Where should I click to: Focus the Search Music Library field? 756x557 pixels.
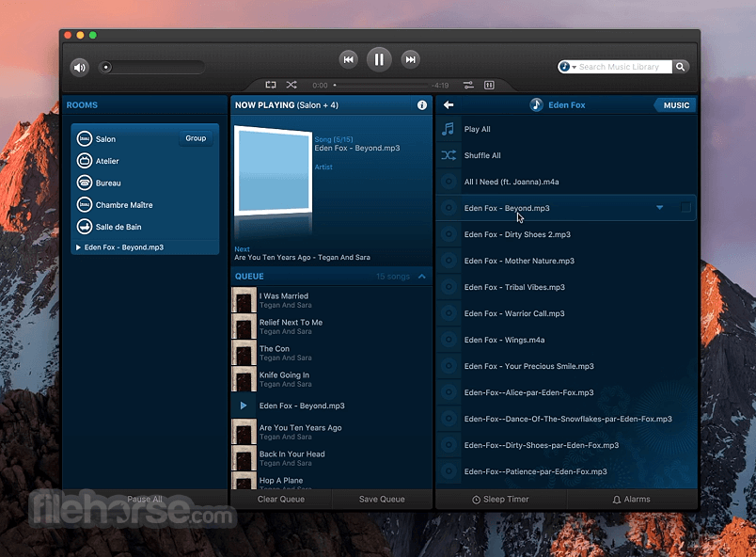tap(624, 67)
